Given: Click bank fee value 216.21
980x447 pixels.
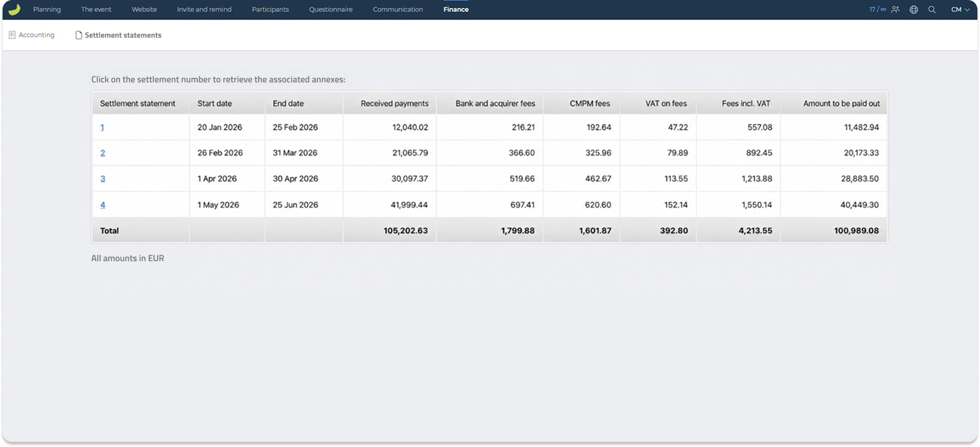Looking at the screenshot, I should point(523,128).
